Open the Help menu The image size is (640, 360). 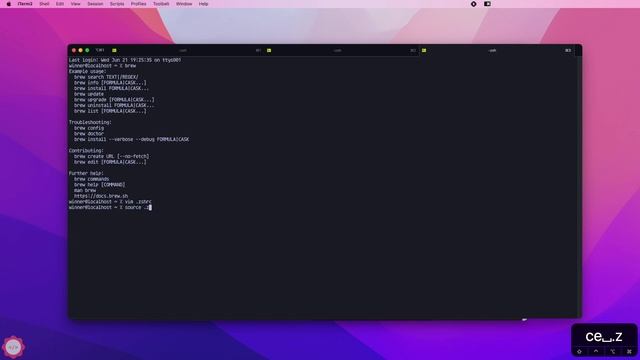pyautogui.click(x=203, y=4)
